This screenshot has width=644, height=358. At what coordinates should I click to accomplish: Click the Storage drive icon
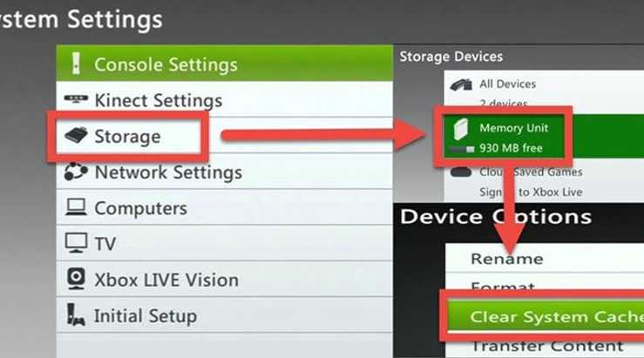[76, 136]
